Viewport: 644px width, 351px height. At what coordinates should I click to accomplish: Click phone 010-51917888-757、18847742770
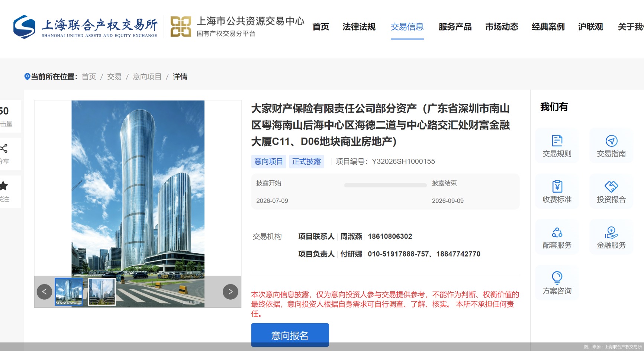click(x=424, y=254)
